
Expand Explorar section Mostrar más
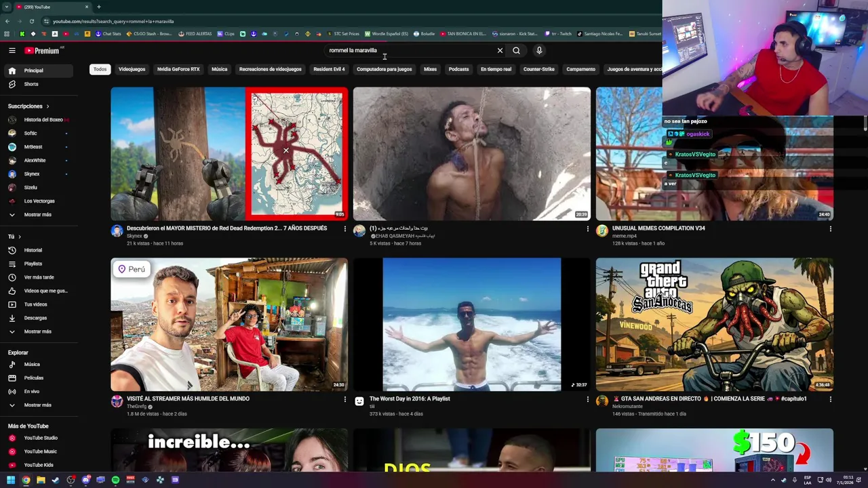pyautogui.click(x=39, y=405)
